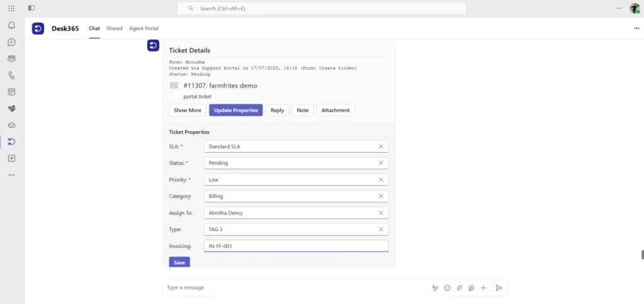Save the ticket properties
This screenshot has height=304, width=644.
(x=179, y=262)
